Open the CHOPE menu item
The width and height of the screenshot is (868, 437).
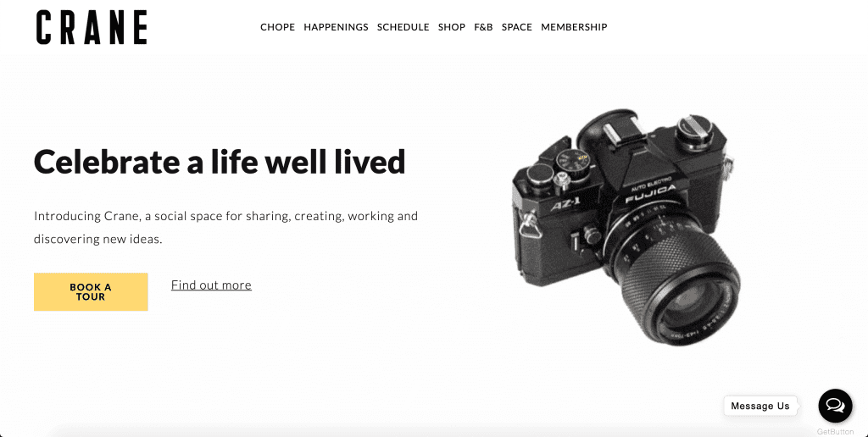point(277,27)
